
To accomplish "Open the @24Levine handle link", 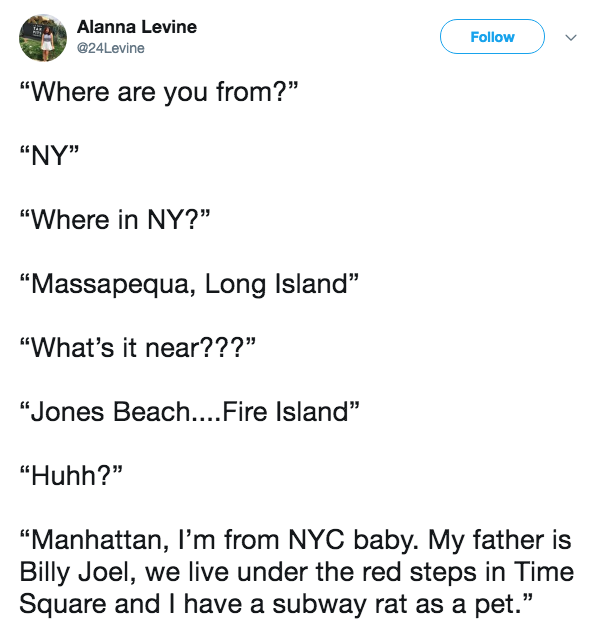I will pyautogui.click(x=111, y=48).
